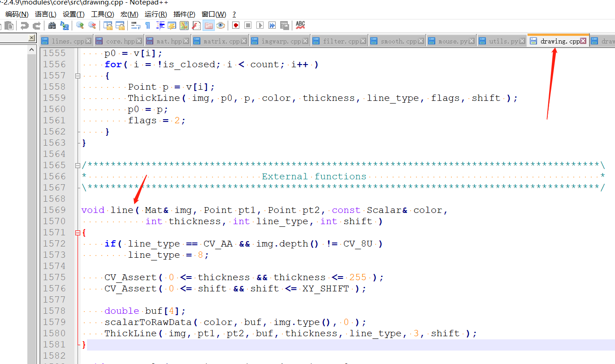Toggle Word Wrap in the toolbar
The width and height of the screenshot is (615, 364).
click(x=136, y=26)
